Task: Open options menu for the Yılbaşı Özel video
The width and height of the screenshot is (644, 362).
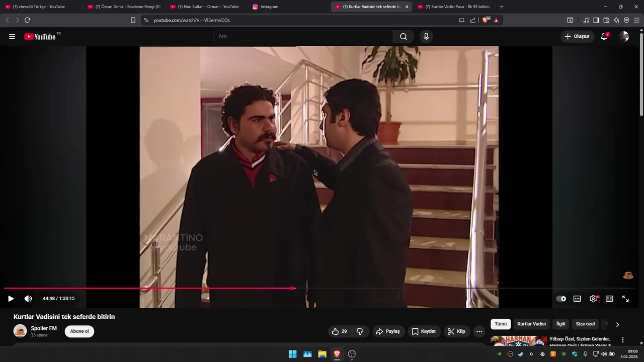Action: (623, 340)
